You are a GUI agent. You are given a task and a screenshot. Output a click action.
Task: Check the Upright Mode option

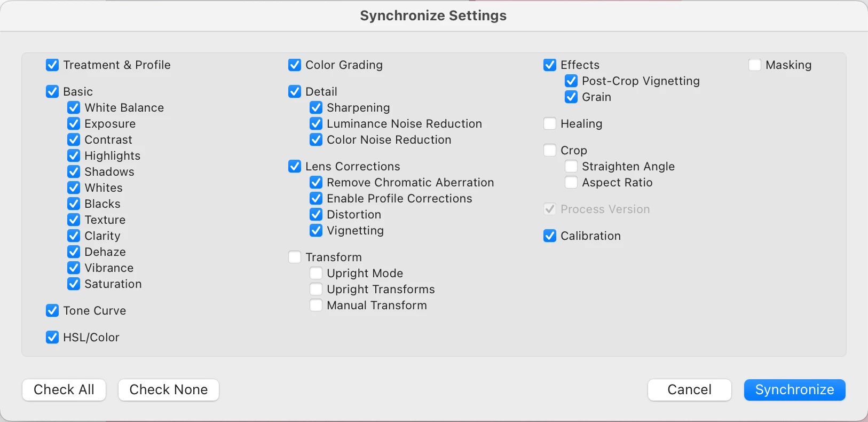[316, 273]
